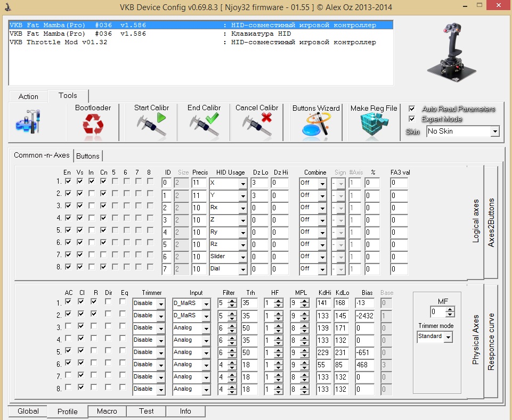Viewport: 512px width, 420px height.
Task: Click Dz Hi field of logical axis 4
Action: [280, 220]
